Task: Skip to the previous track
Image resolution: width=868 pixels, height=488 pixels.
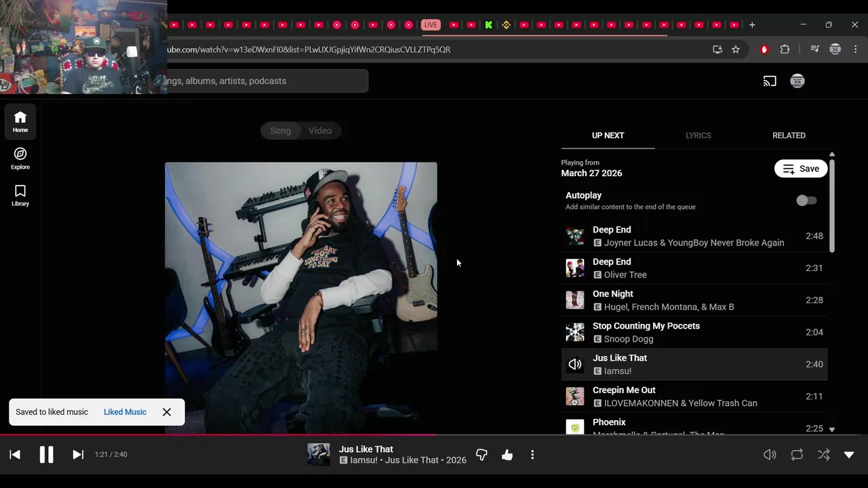Action: 15,455
